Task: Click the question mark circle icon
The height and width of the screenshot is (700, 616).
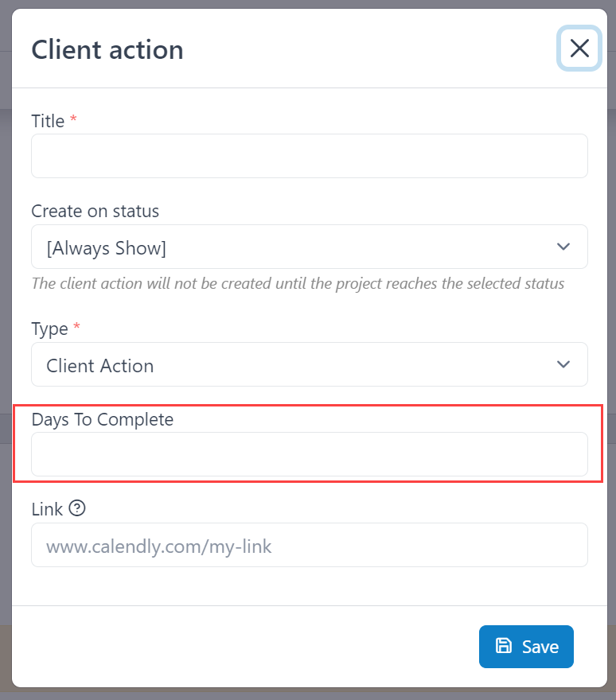Action: click(76, 508)
